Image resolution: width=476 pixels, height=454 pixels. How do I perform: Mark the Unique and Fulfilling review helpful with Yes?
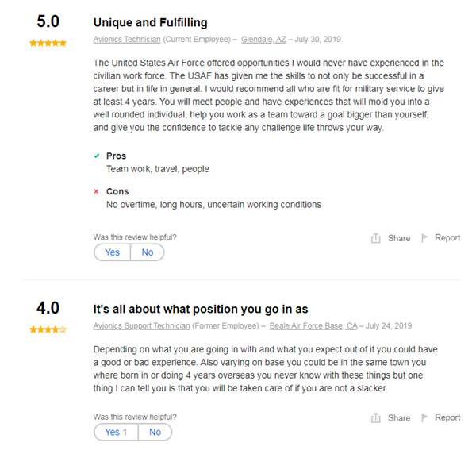coord(113,252)
